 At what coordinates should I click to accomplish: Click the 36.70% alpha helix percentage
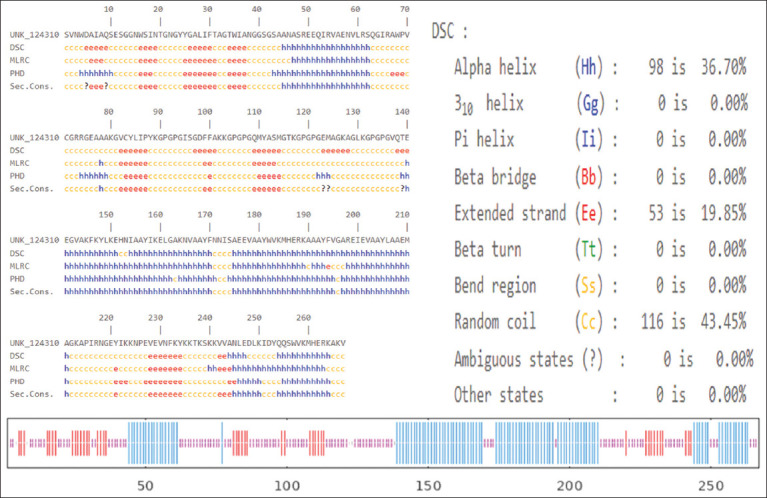click(x=723, y=68)
